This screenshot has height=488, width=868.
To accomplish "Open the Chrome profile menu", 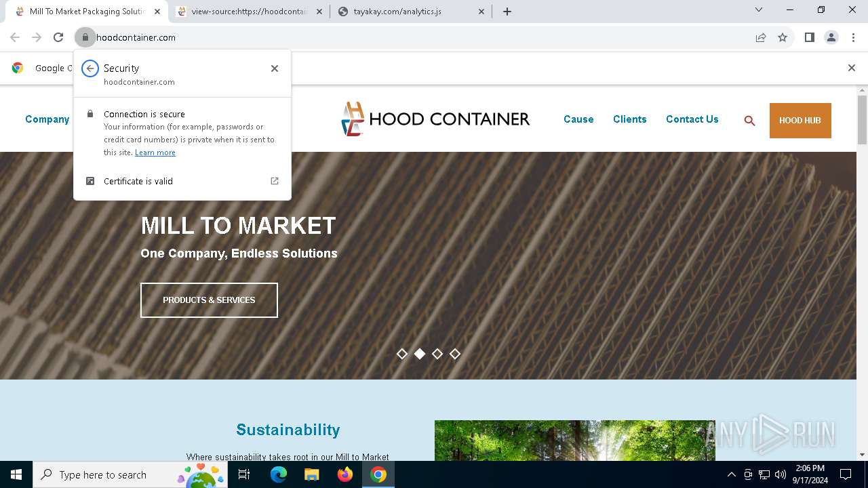I will tap(831, 37).
